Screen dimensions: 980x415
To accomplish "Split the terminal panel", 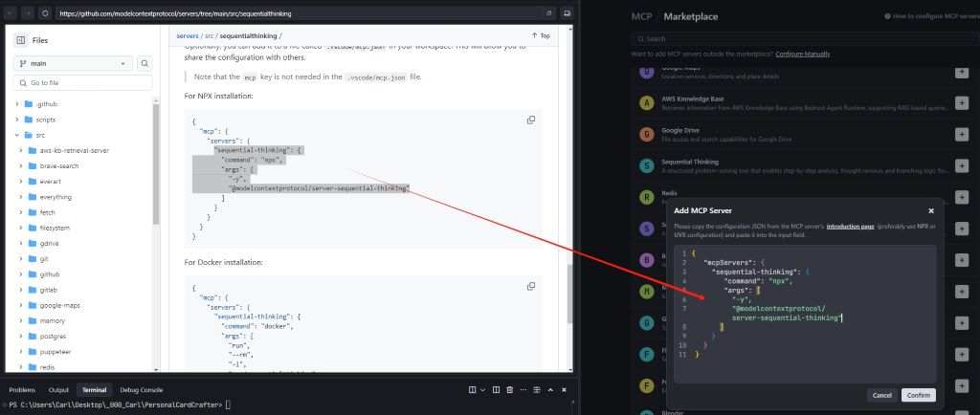I will [x=496, y=390].
